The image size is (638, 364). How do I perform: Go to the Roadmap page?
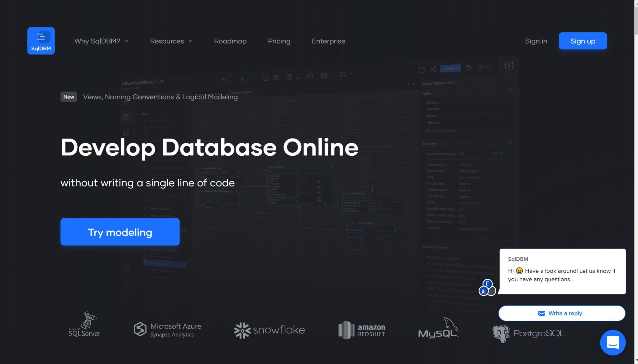(230, 41)
